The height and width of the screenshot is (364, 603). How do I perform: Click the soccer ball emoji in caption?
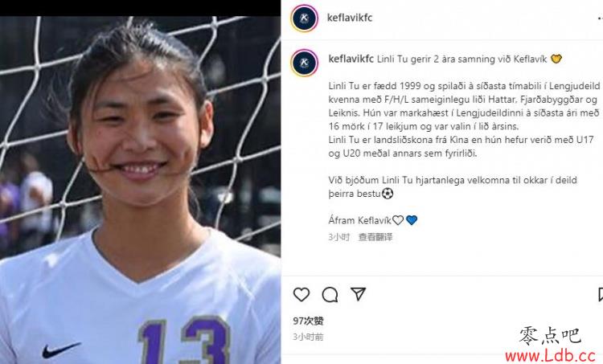[388, 193]
